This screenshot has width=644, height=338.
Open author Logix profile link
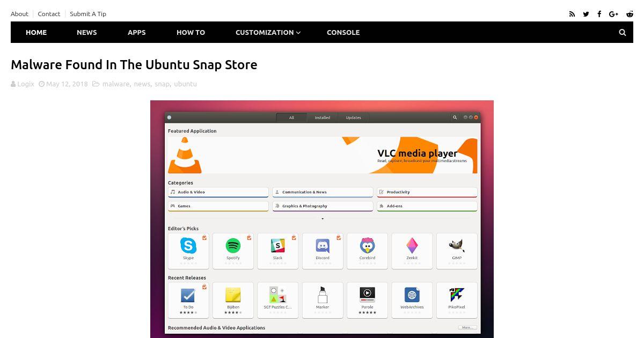tap(25, 84)
